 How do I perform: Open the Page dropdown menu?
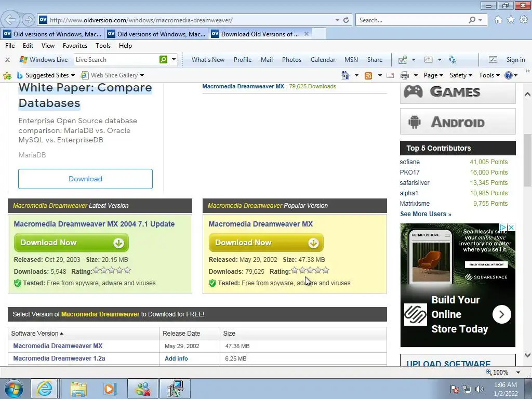(433, 75)
